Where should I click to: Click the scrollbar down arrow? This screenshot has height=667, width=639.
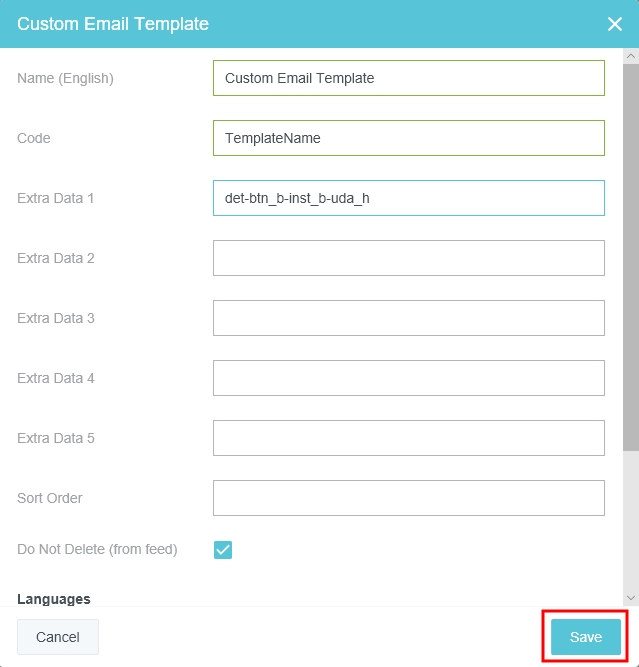630,597
